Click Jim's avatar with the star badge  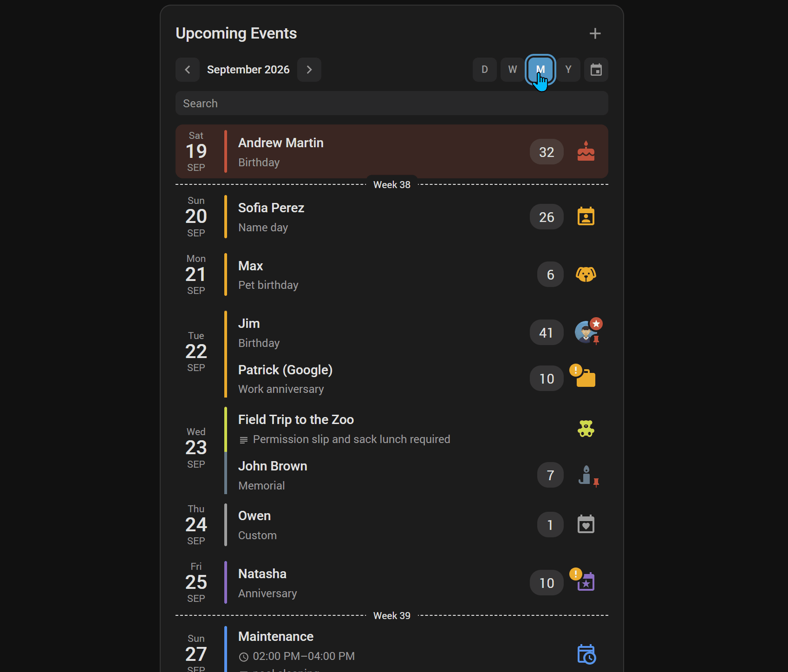(x=587, y=332)
